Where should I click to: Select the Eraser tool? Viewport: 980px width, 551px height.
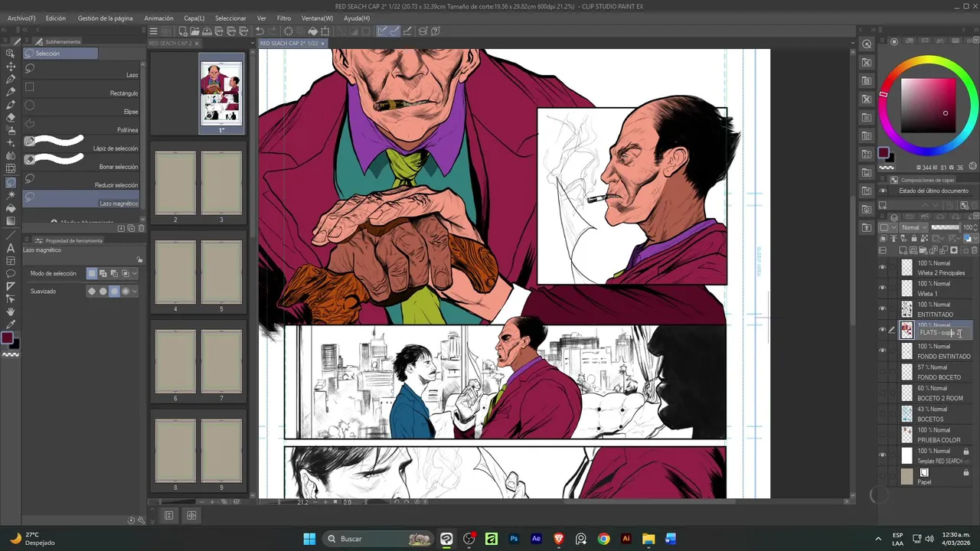coord(11,117)
